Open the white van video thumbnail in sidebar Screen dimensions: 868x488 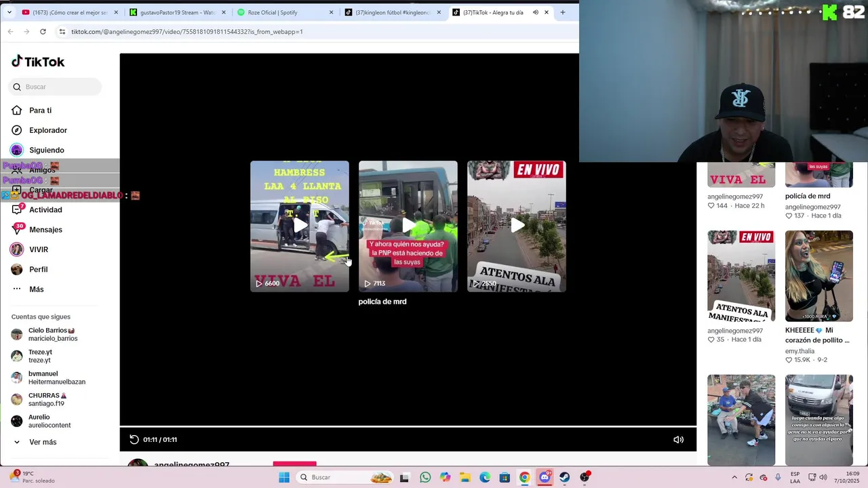819,420
